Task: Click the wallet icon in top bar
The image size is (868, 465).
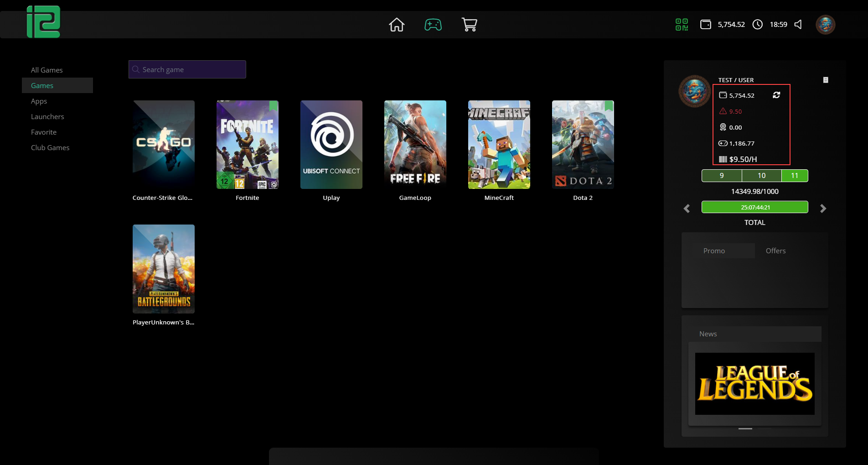Action: [706, 25]
